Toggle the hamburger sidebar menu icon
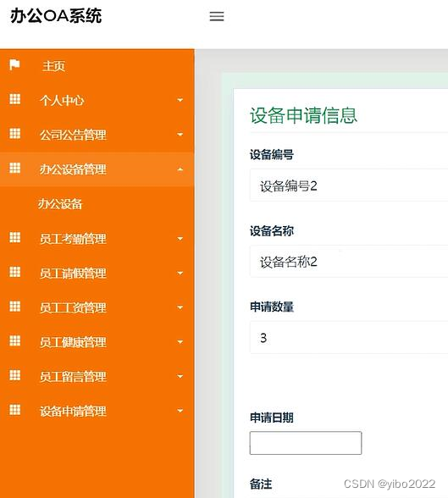This screenshot has width=448, height=498. 217,16
